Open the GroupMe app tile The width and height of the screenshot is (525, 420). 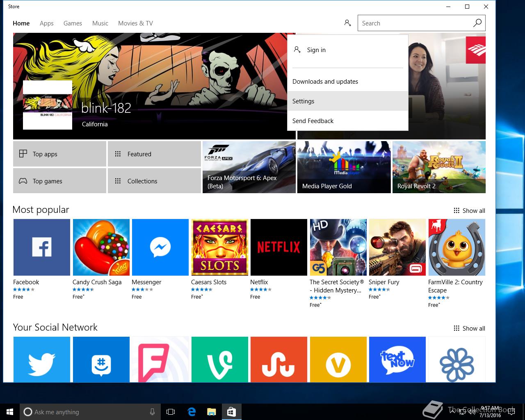click(x=101, y=360)
